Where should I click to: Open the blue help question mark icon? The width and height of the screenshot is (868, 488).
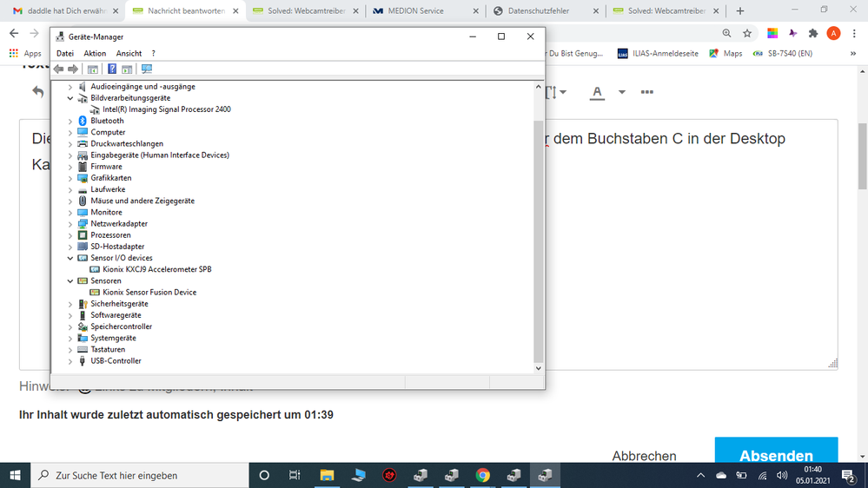click(112, 69)
